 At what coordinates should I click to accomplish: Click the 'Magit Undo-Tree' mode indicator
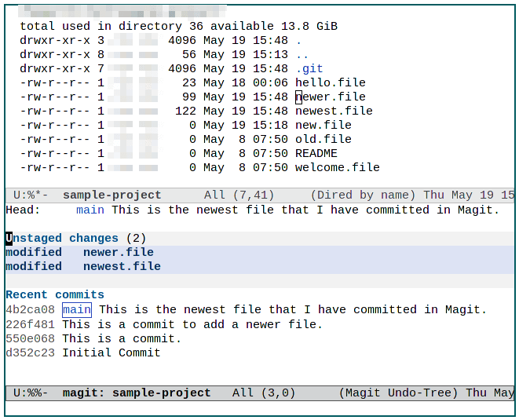pos(399,393)
